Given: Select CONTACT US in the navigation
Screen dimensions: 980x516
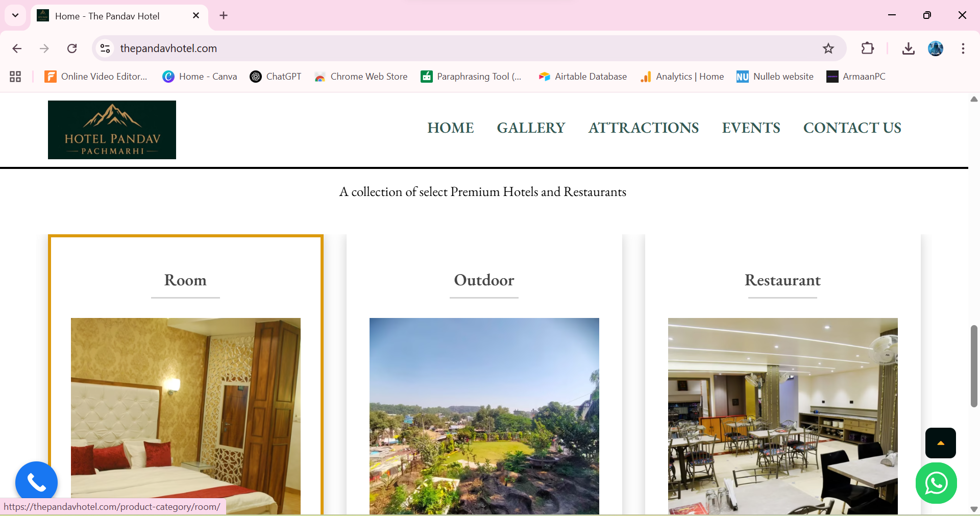Looking at the screenshot, I should pyautogui.click(x=852, y=128).
